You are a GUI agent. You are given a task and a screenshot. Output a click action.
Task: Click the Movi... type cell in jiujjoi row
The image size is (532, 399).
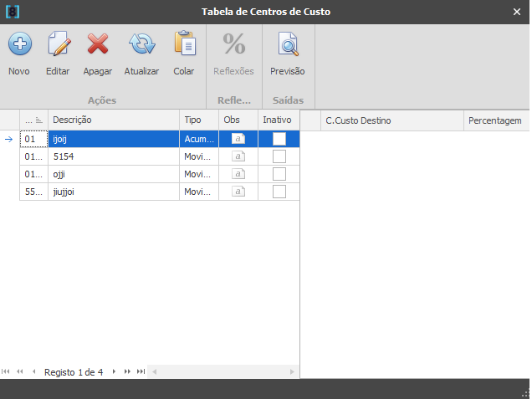click(x=199, y=192)
